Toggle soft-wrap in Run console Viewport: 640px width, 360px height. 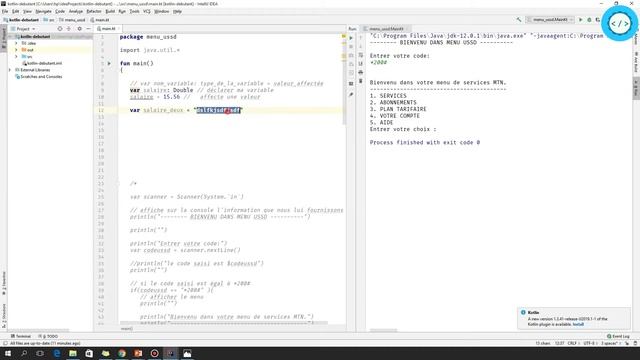pos(360,55)
